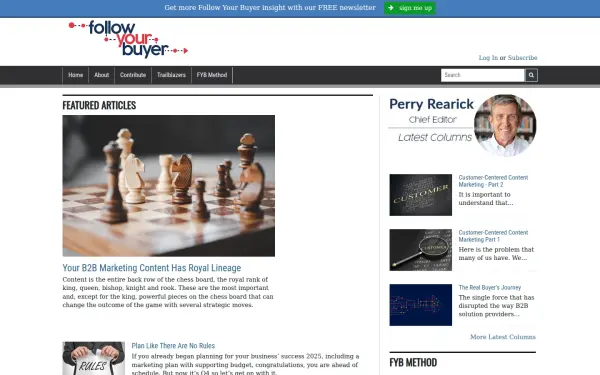Click the 'FEATURED ARTICLES' heading

point(99,105)
